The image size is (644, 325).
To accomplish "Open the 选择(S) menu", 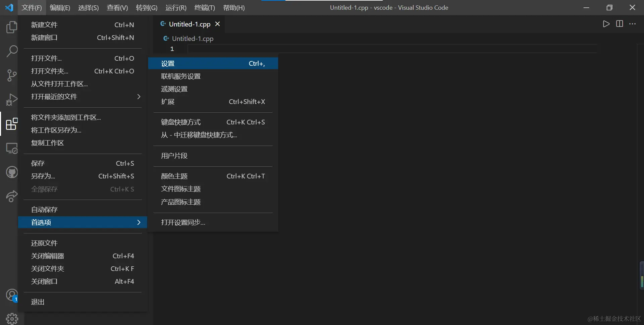I will click(89, 7).
